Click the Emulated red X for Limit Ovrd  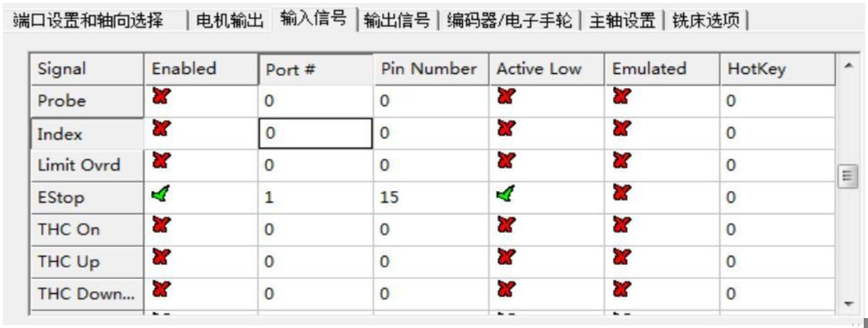pos(620,162)
